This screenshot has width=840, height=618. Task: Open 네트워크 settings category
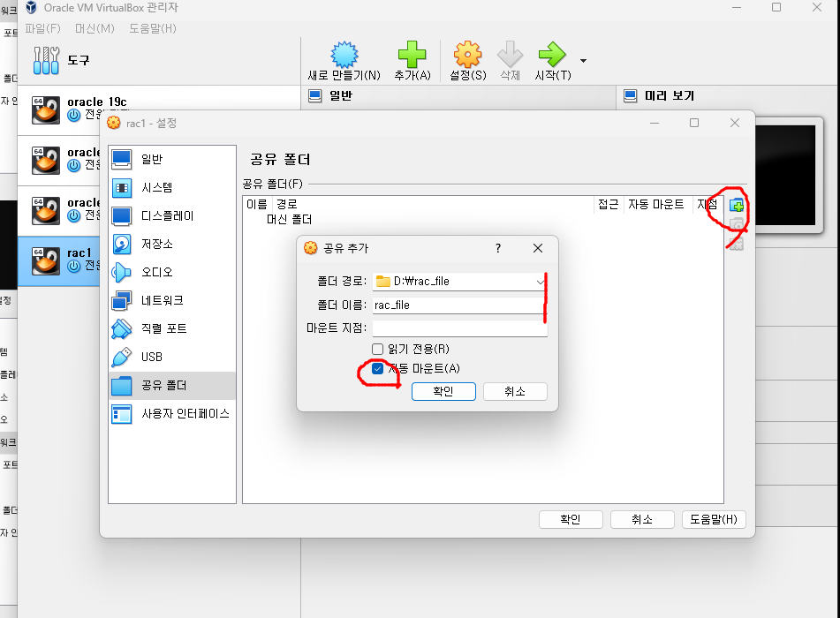click(x=172, y=300)
